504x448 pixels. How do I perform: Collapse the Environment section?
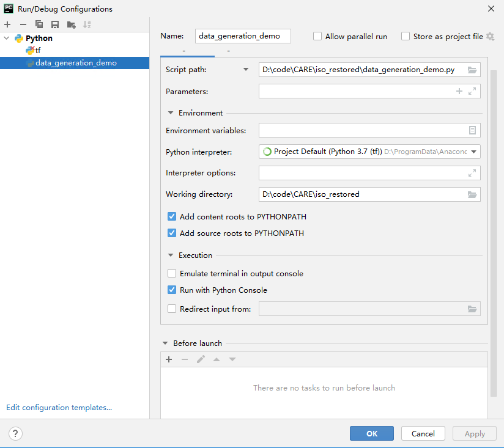tap(171, 112)
